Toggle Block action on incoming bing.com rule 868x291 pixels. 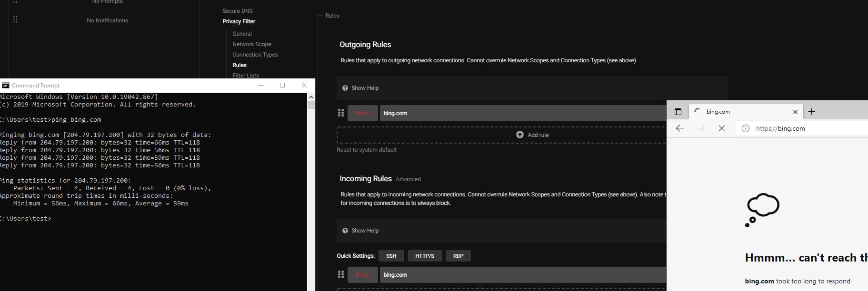pyautogui.click(x=362, y=275)
